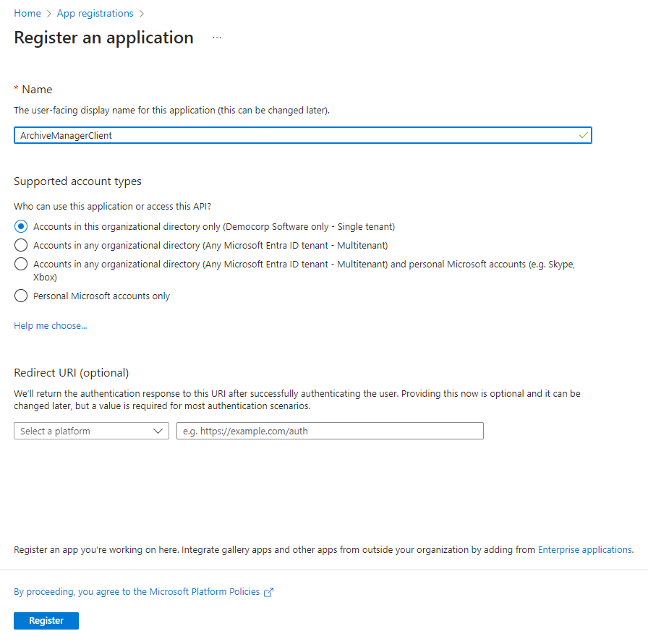Click the Redirect URI input field

click(x=330, y=431)
